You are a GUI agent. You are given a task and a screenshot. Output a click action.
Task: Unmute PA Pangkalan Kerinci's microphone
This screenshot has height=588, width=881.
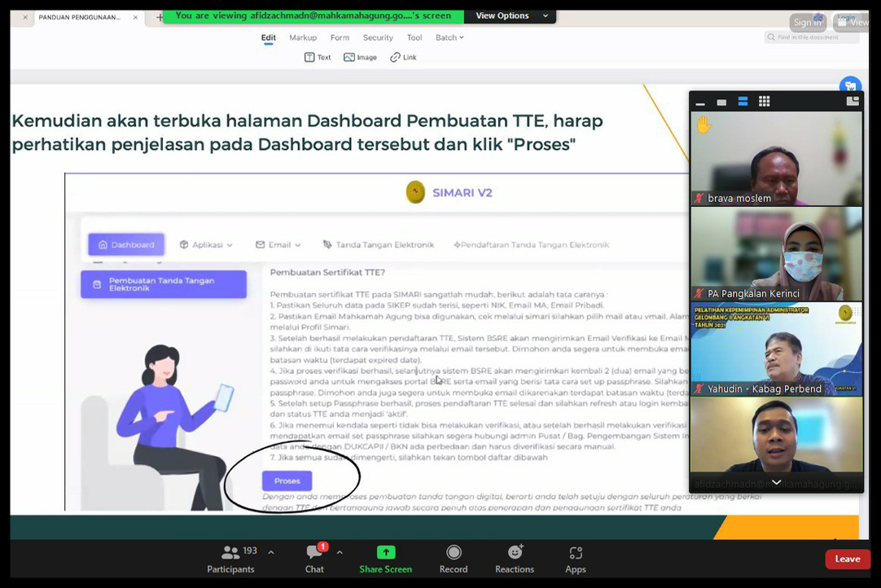(x=699, y=295)
